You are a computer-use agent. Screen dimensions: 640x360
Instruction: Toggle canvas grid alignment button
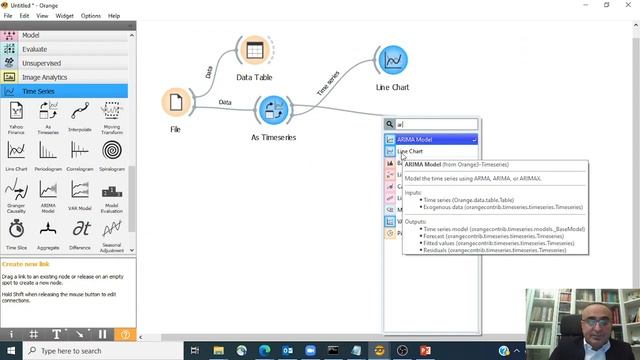[34, 334]
